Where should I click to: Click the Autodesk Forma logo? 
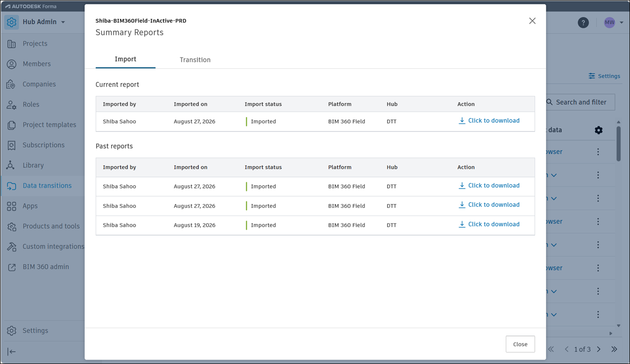tap(31, 6)
